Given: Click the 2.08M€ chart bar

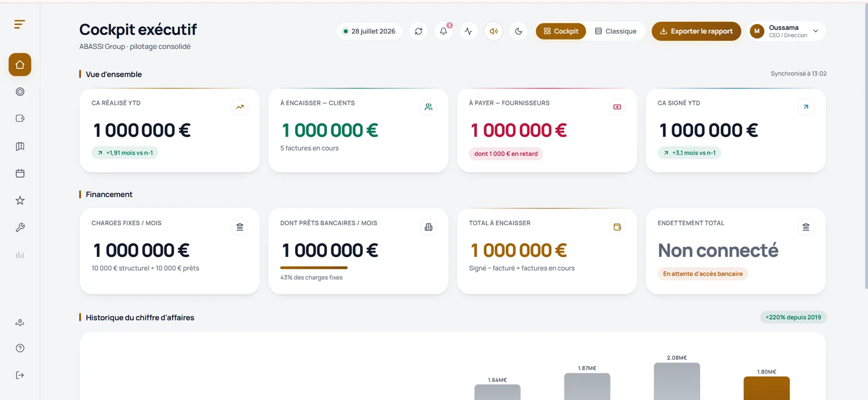Looking at the screenshot, I should tap(676, 382).
